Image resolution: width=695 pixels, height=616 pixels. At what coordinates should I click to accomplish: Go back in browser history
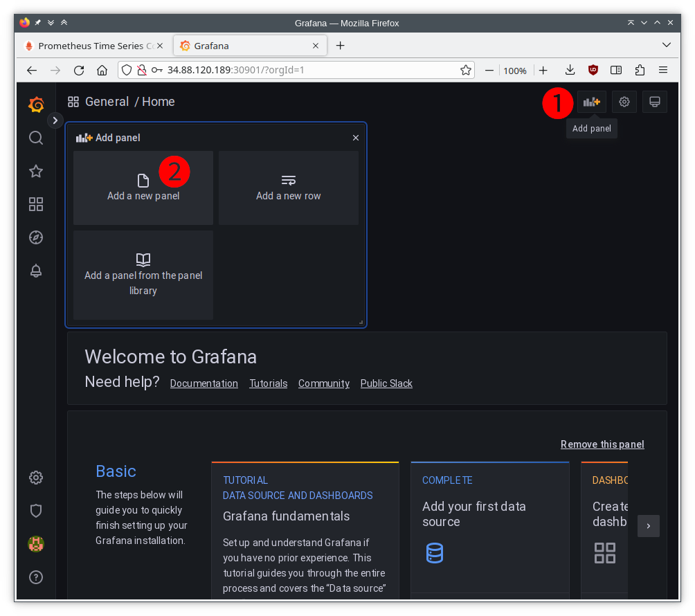click(x=32, y=70)
